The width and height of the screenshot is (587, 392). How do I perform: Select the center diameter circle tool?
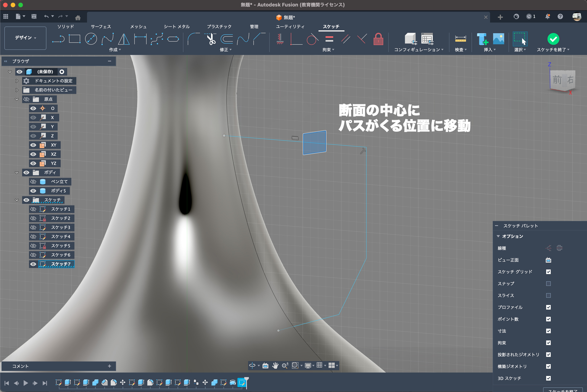pyautogui.click(x=91, y=39)
